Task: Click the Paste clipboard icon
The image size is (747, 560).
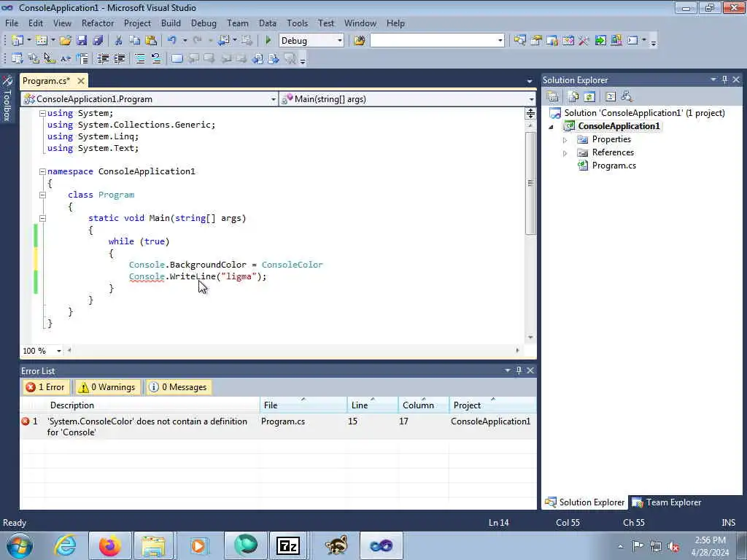Action: 150,41
